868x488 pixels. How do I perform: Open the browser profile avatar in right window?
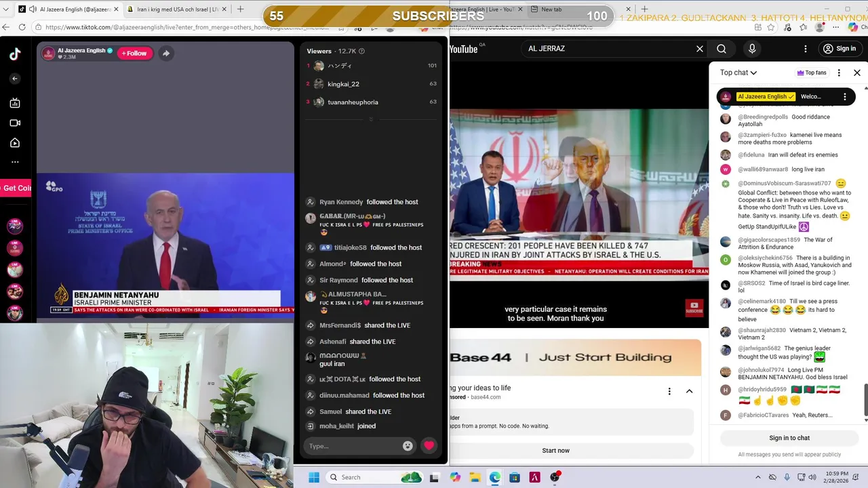pos(820,27)
